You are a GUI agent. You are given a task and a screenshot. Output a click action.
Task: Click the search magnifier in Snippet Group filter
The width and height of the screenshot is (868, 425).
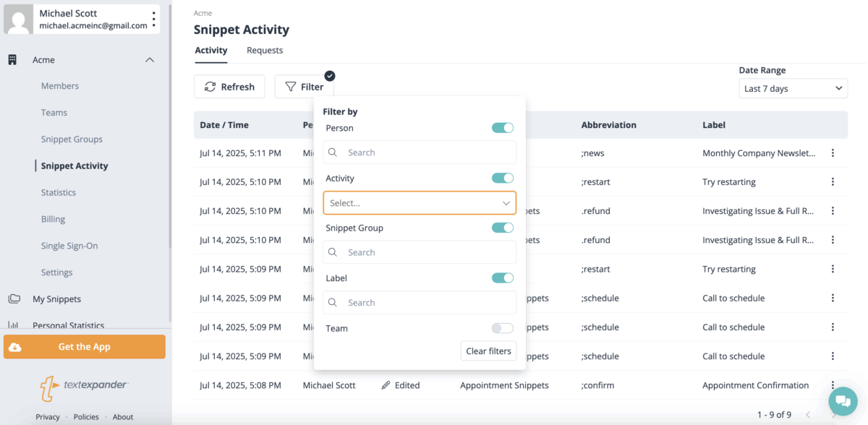tap(333, 252)
